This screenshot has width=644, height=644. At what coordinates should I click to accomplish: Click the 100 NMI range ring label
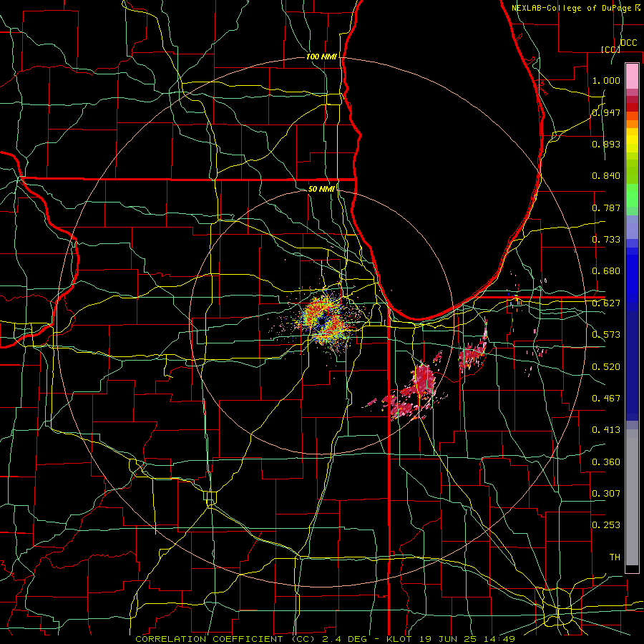pos(321,57)
